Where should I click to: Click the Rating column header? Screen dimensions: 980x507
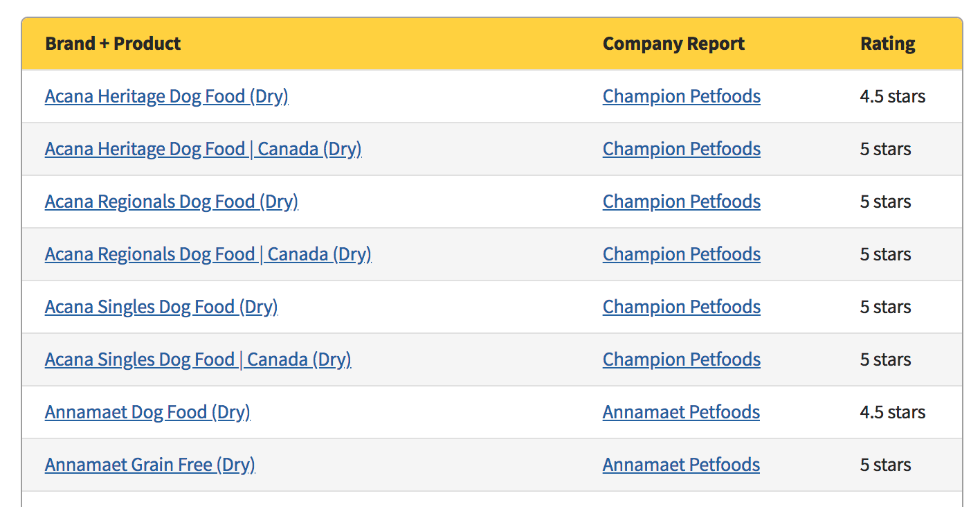[888, 44]
